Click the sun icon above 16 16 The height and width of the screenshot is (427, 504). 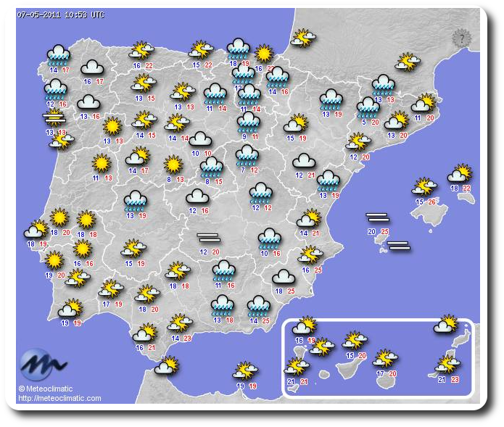83,249
